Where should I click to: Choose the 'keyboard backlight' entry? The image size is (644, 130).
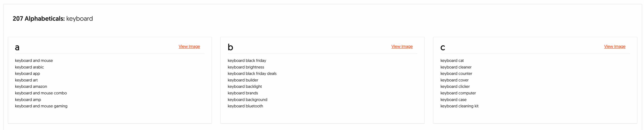click(245, 87)
